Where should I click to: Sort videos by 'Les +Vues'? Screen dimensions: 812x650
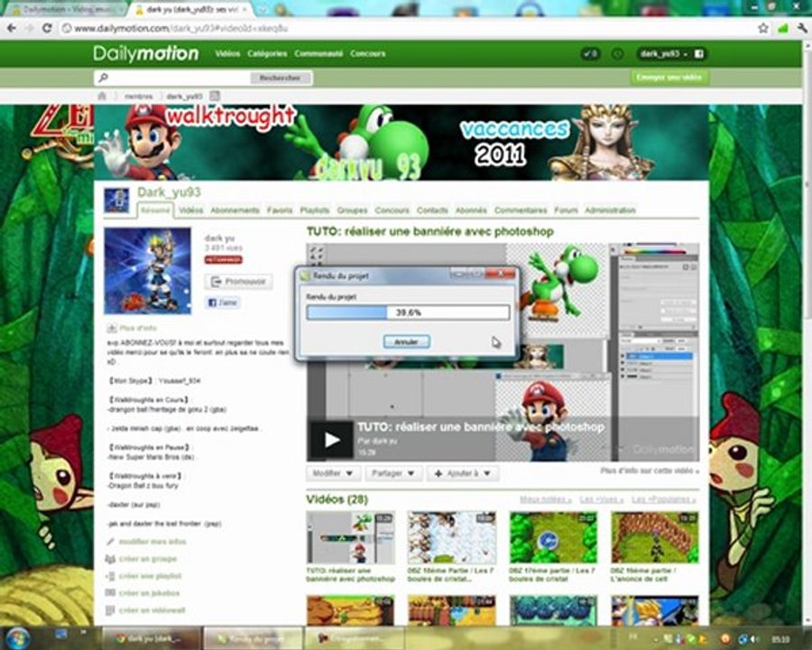point(601,499)
